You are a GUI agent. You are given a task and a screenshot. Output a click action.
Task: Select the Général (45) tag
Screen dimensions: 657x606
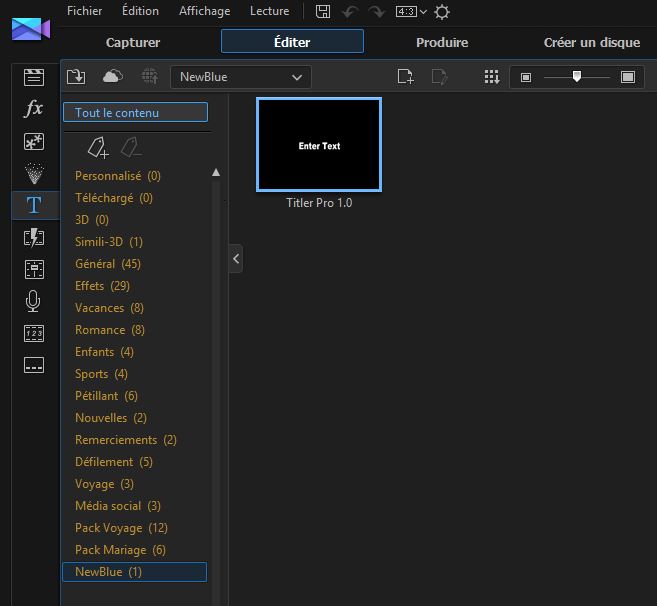point(108,264)
